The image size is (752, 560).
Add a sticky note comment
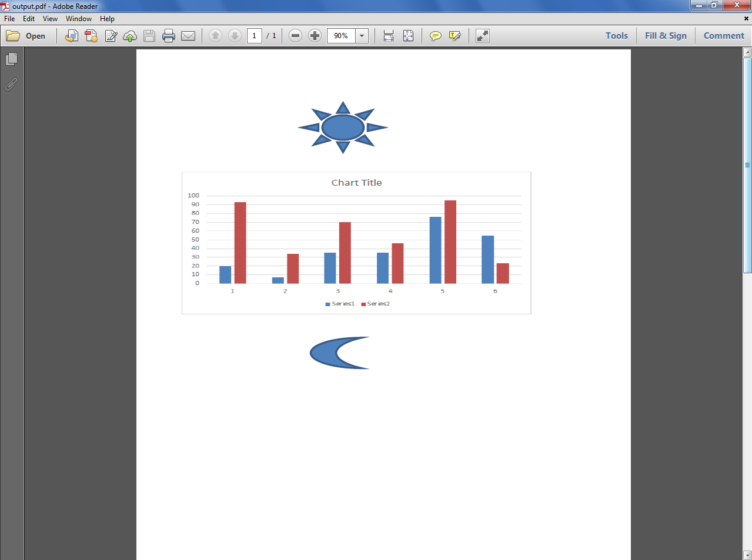pos(436,36)
